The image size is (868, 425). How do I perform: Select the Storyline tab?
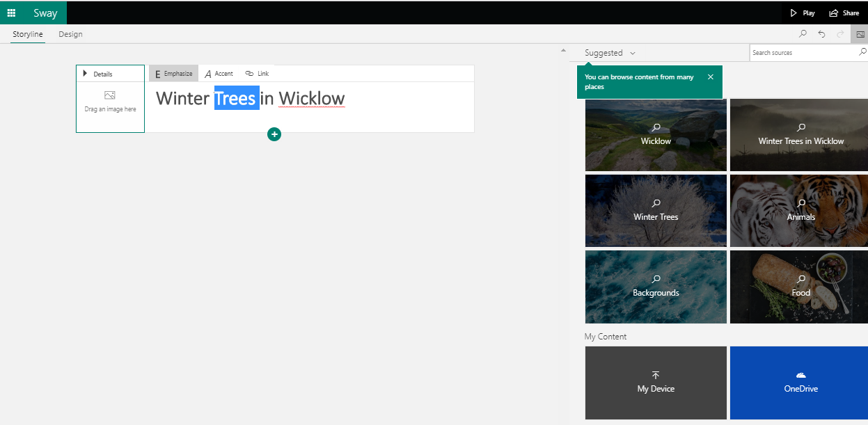tap(28, 34)
